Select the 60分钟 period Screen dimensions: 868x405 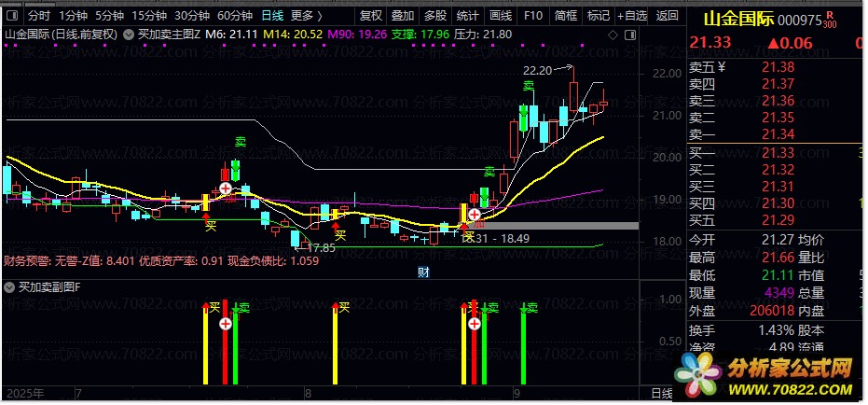coord(235,16)
